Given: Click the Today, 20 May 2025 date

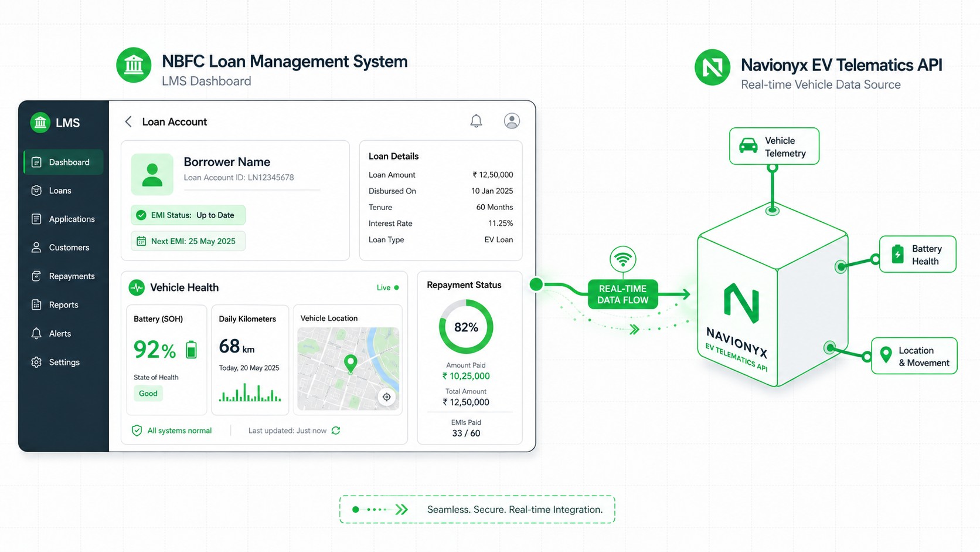Looking at the screenshot, I should click(x=249, y=368).
